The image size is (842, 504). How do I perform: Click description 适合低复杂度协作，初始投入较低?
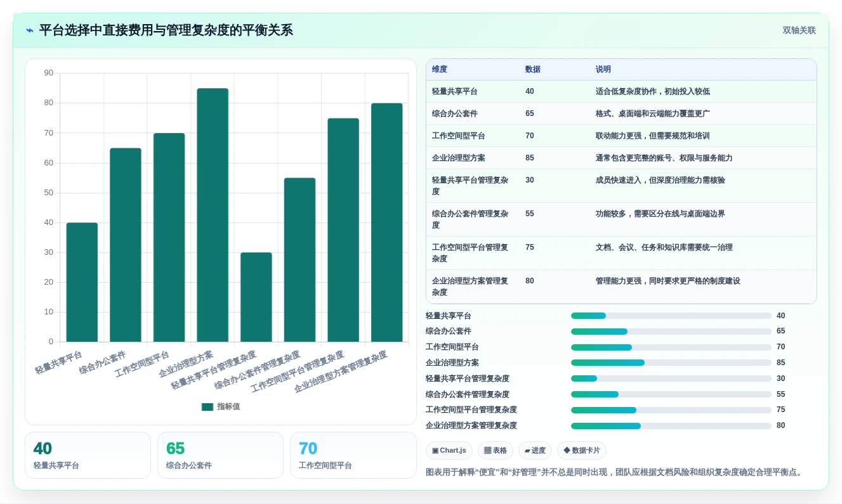(x=653, y=91)
